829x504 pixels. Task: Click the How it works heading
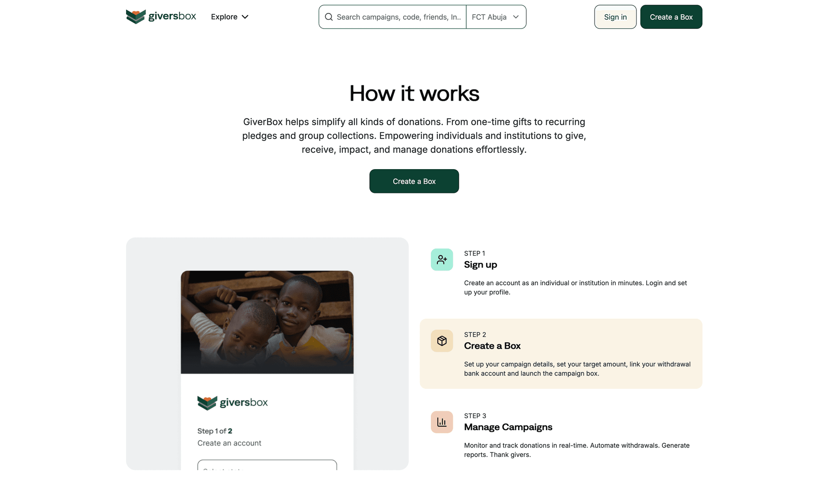[414, 93]
